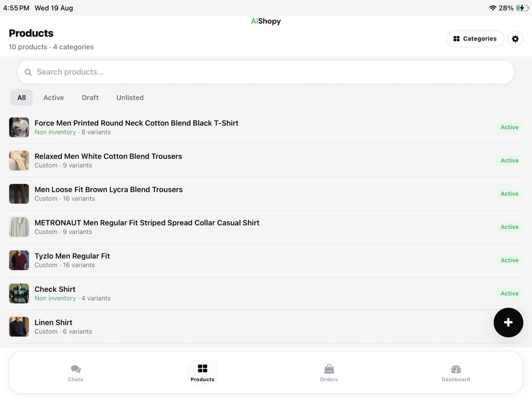Click Active badge on Relaxed Men Trousers row
Viewport: 532px width, 399px height.
pos(509,160)
